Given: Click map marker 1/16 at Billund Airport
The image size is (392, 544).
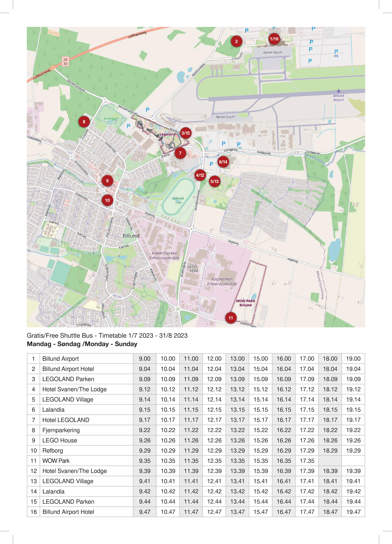Looking at the screenshot, I should pyautogui.click(x=274, y=39).
